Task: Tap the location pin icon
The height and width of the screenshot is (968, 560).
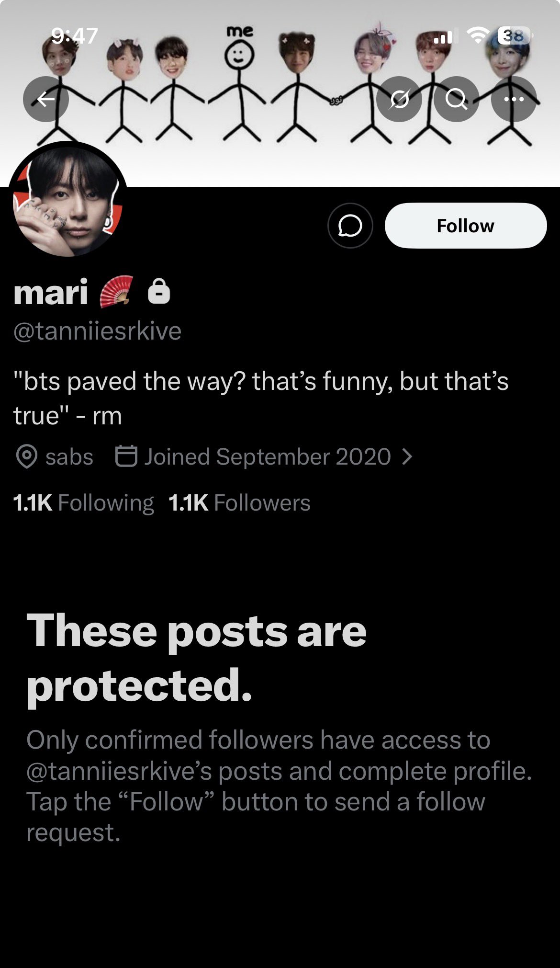Action: click(x=27, y=456)
